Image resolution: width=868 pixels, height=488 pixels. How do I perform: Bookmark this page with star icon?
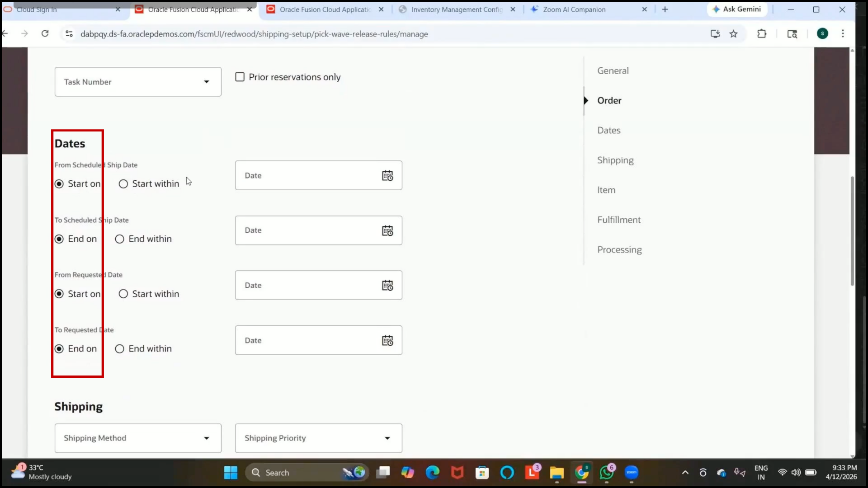click(x=733, y=34)
